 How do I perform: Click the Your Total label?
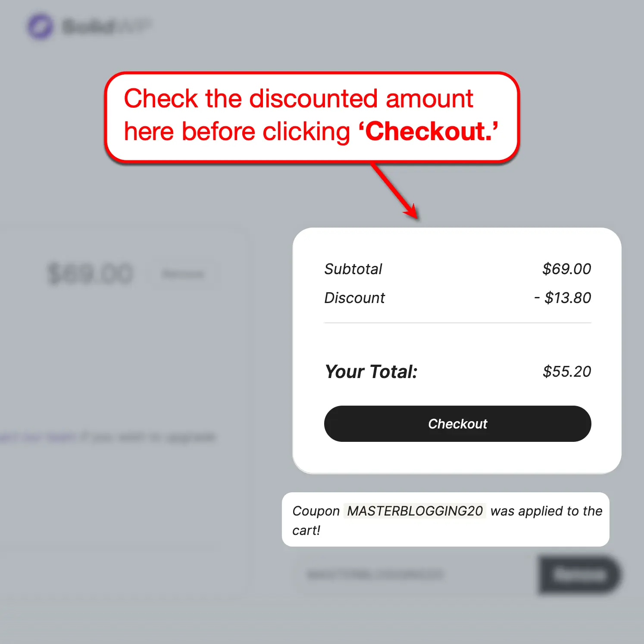371,371
